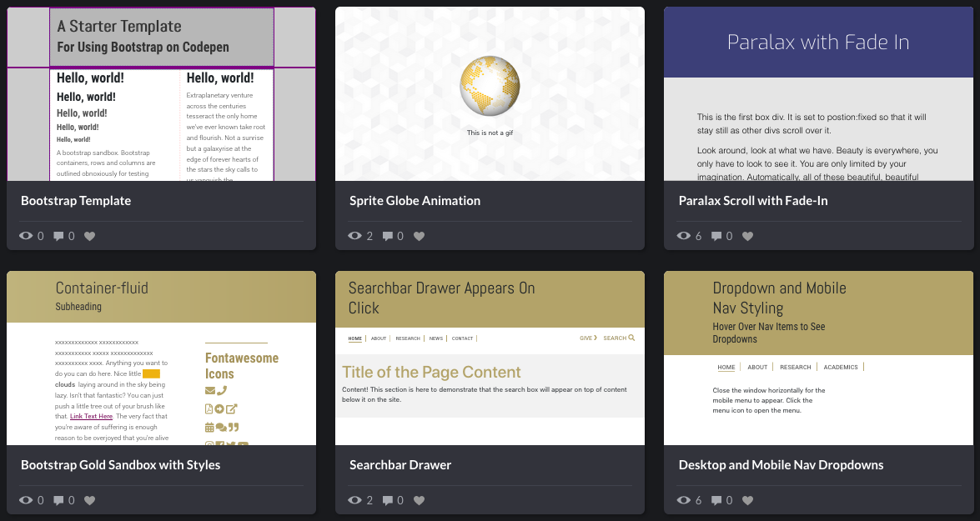
Task: Click RESEARCH in Dropdown Nav preview menu
Action: [x=795, y=367]
